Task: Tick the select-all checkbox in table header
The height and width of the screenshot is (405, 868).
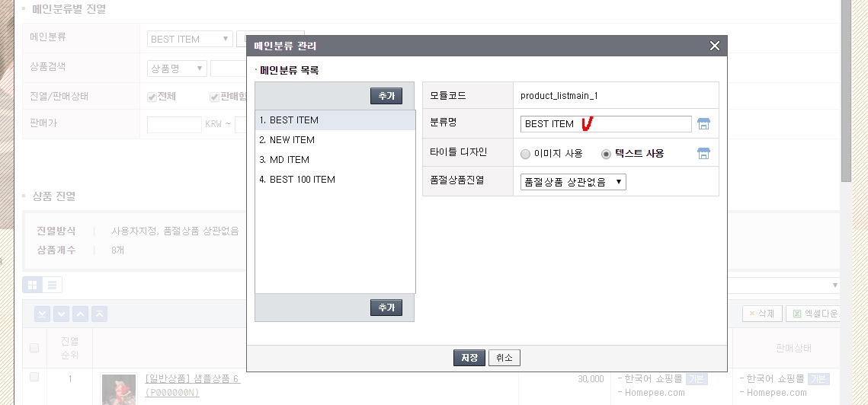Action: (x=34, y=348)
